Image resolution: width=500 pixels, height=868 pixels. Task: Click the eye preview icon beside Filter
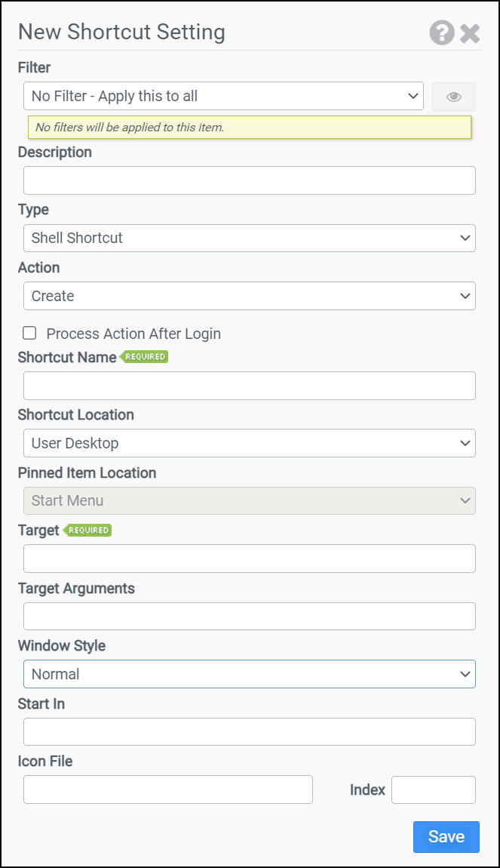(x=453, y=97)
